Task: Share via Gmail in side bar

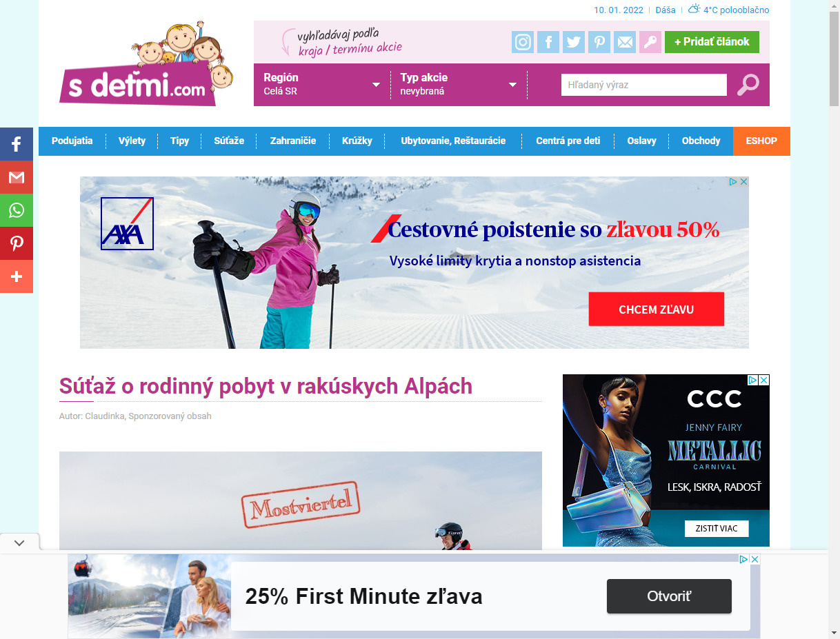Action: [x=17, y=177]
